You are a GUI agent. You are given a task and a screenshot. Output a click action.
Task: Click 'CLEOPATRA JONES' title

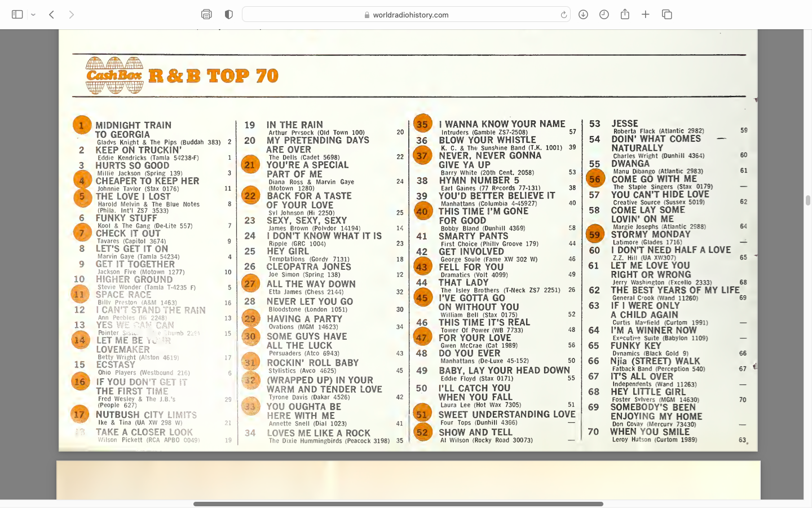pos(309,266)
